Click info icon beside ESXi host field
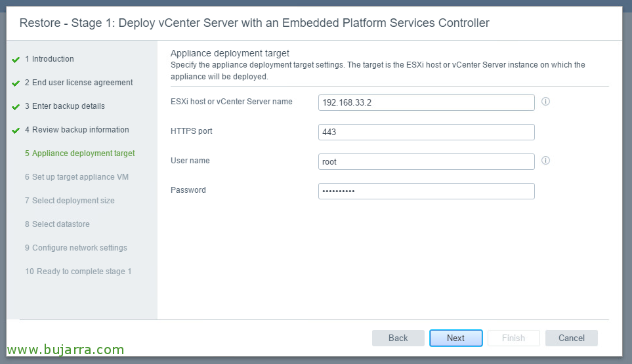 pyautogui.click(x=545, y=102)
